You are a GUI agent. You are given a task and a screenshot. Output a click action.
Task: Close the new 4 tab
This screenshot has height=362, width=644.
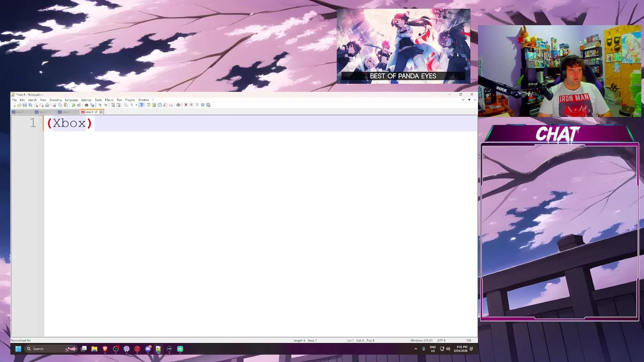point(101,112)
